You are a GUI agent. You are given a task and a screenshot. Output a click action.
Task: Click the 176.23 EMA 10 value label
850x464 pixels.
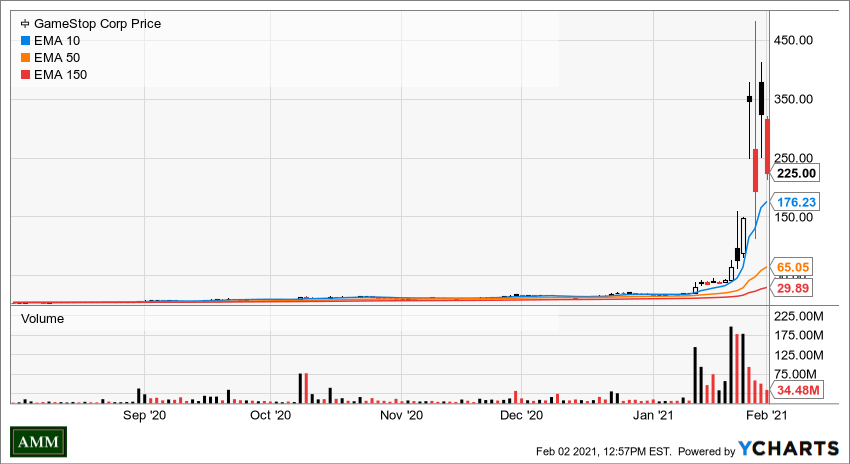click(x=795, y=202)
